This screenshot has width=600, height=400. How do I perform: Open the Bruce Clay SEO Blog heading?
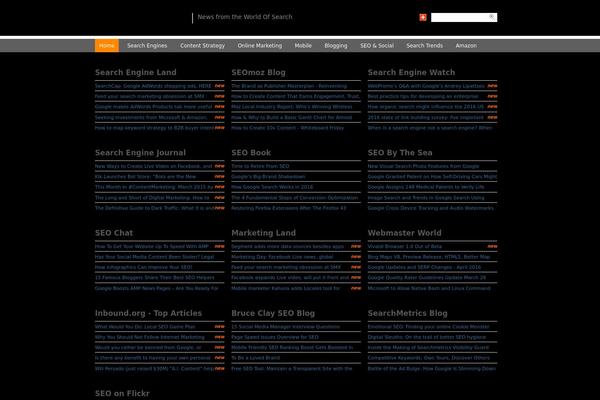(x=273, y=313)
